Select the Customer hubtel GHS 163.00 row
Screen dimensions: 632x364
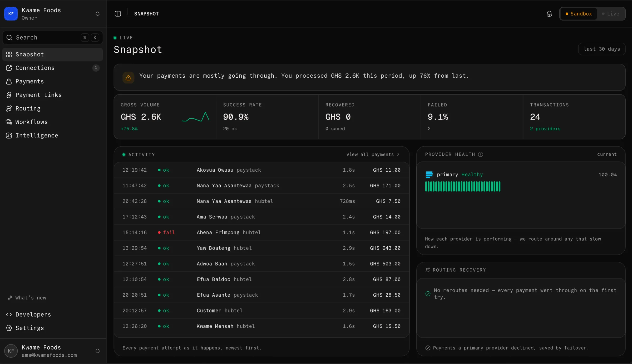coord(261,311)
